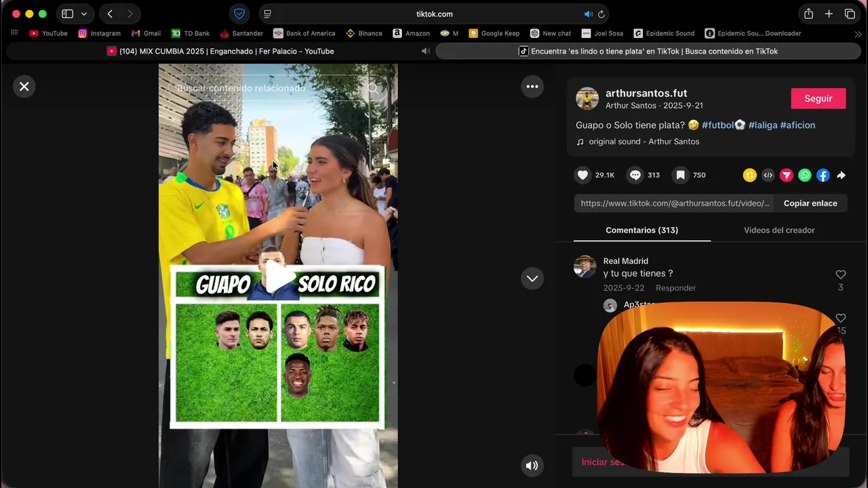Close the TikTok video viewer
Viewport: 868px width, 488px height.
coord(24,87)
